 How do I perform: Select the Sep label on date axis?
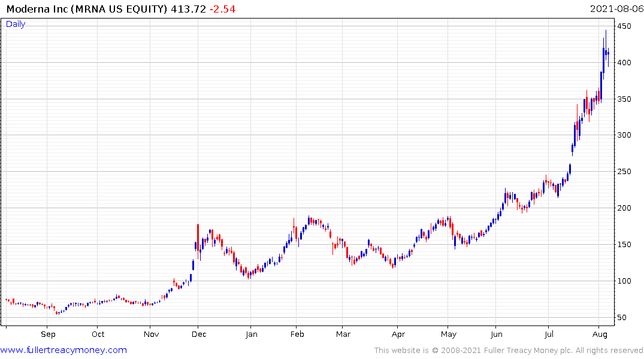(x=48, y=334)
